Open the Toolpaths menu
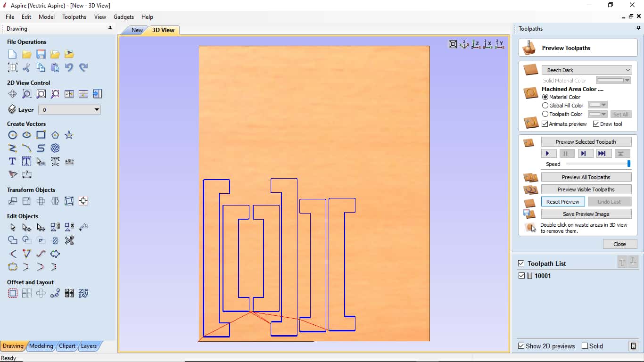Viewport: 644px width, 362px height. [x=74, y=17]
